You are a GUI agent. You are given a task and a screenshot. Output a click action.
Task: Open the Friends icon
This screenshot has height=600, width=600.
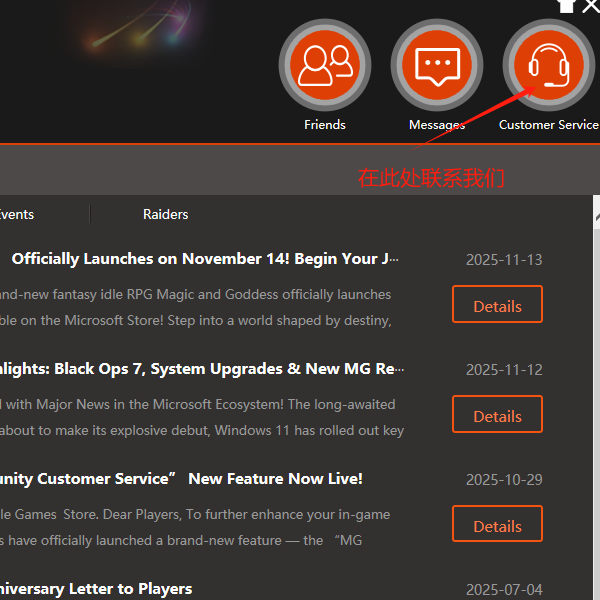pos(325,66)
